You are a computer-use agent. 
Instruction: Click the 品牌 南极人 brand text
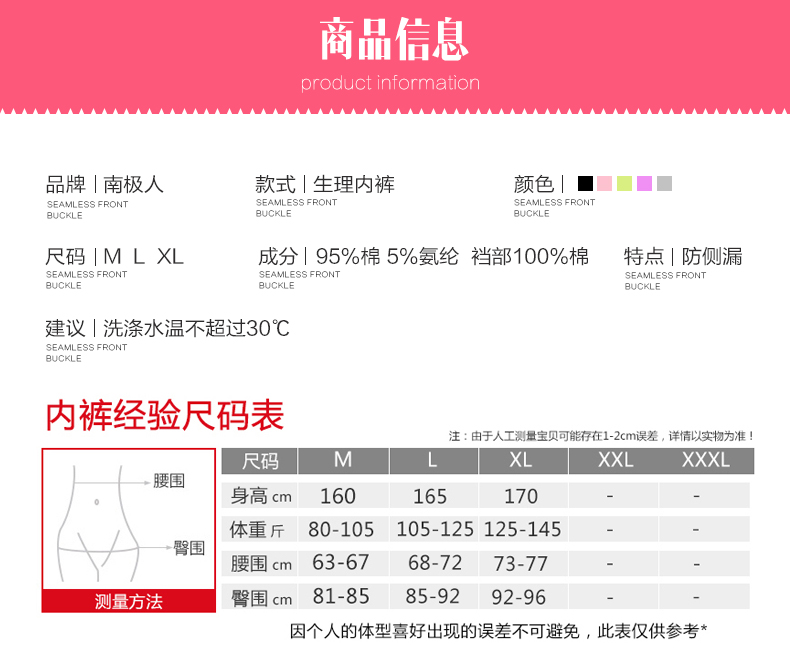105,184
